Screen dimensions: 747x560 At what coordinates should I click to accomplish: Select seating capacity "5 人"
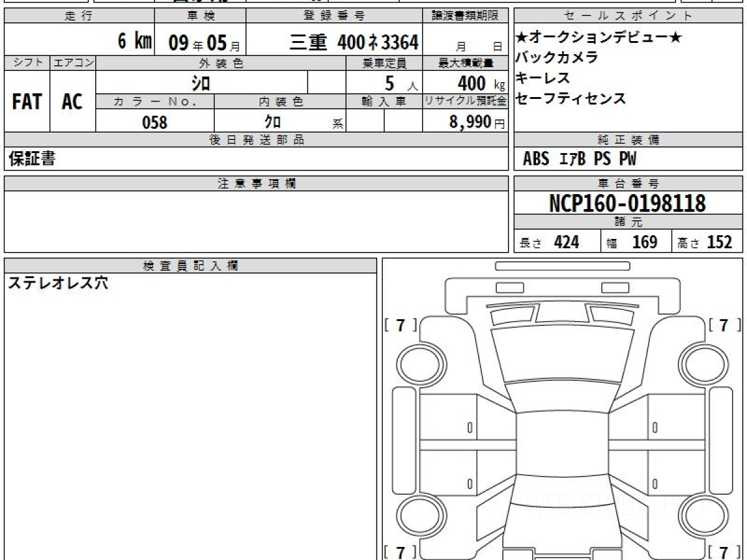(x=402, y=82)
